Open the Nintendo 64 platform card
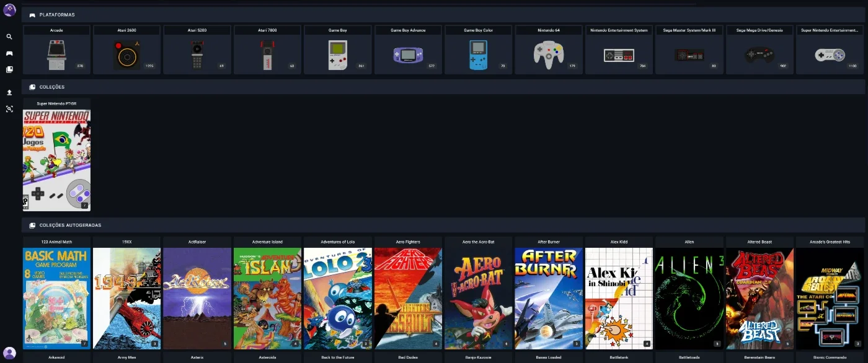The image size is (868, 363). click(x=549, y=50)
